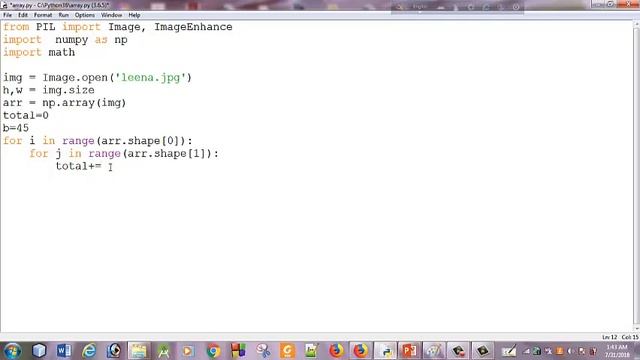
Task: Open the green Notepad++ taskbar icon
Action: point(311,351)
